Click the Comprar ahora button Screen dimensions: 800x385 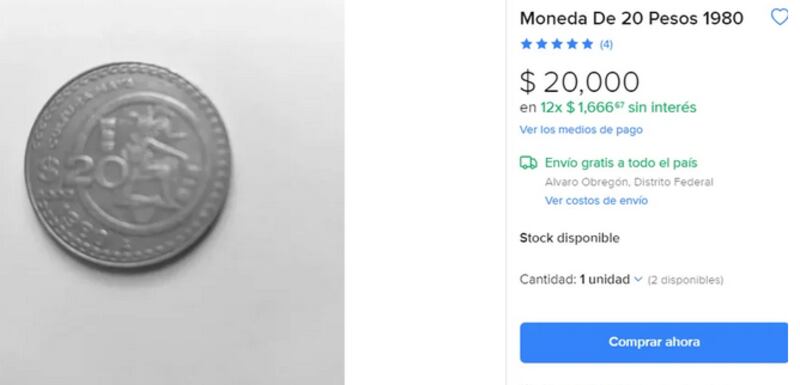(654, 342)
